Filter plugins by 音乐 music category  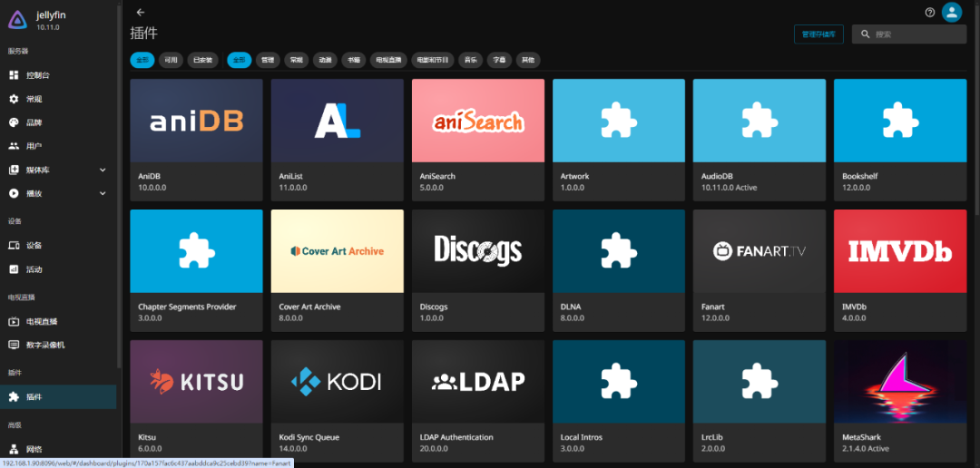[471, 60]
